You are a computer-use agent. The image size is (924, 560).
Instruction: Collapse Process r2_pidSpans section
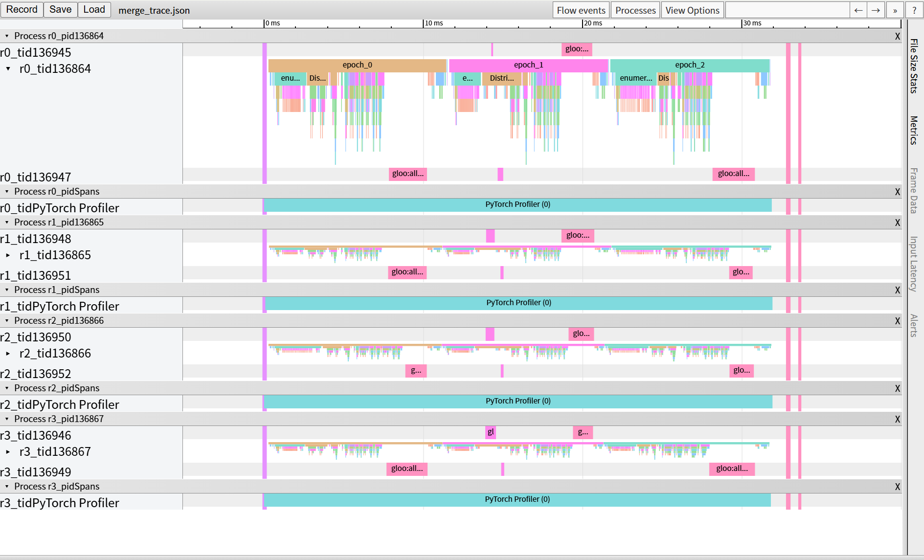point(7,388)
